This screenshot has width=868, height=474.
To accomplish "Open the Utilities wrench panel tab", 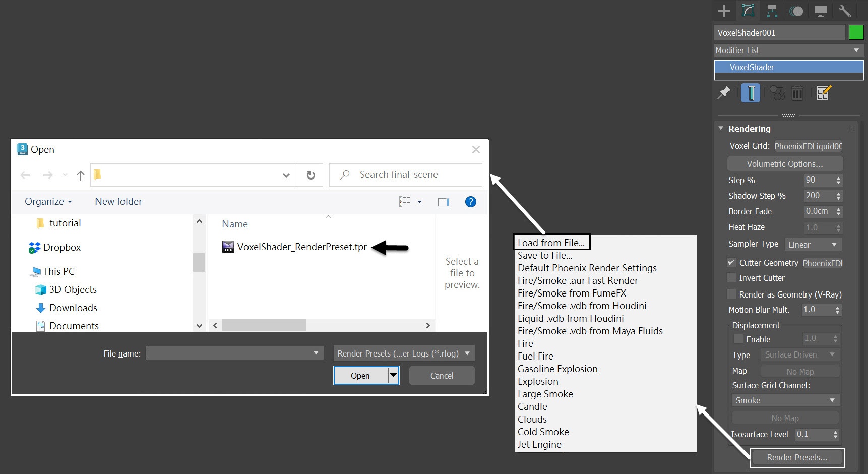I will click(x=845, y=11).
